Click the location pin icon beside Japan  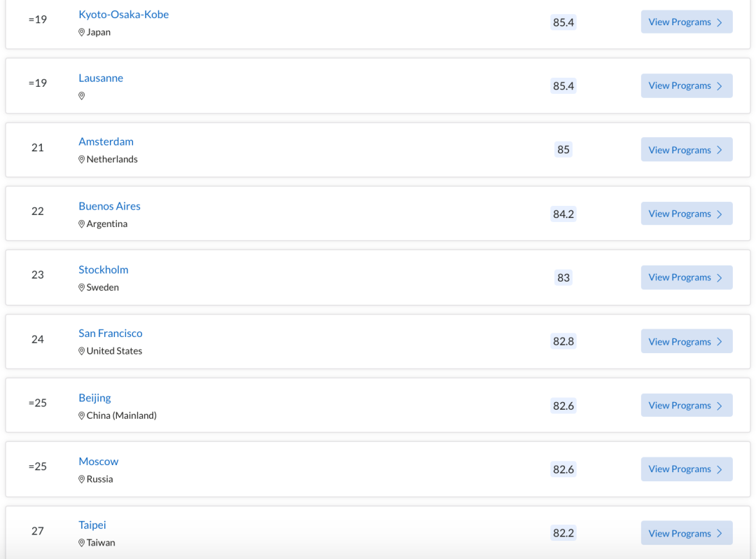coord(81,32)
